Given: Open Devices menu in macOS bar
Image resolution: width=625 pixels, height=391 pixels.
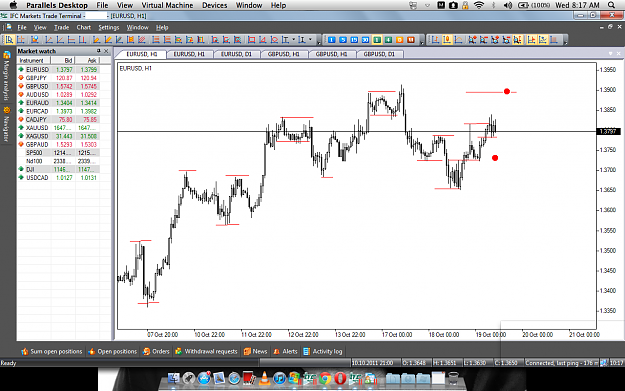Looking at the screenshot, I should 214,5.
